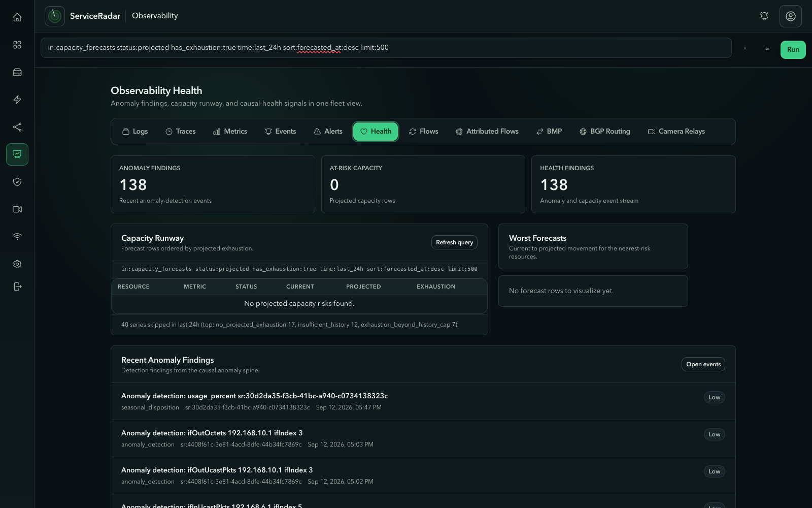Open the user profile avatar icon

click(791, 16)
